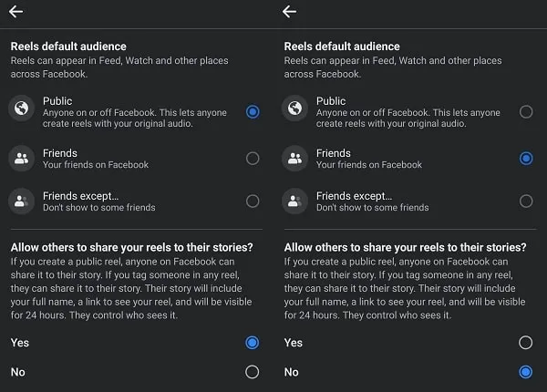Image resolution: width=547 pixels, height=392 pixels.
Task: Select the Friends radio button in right screen
Action: pos(526,159)
